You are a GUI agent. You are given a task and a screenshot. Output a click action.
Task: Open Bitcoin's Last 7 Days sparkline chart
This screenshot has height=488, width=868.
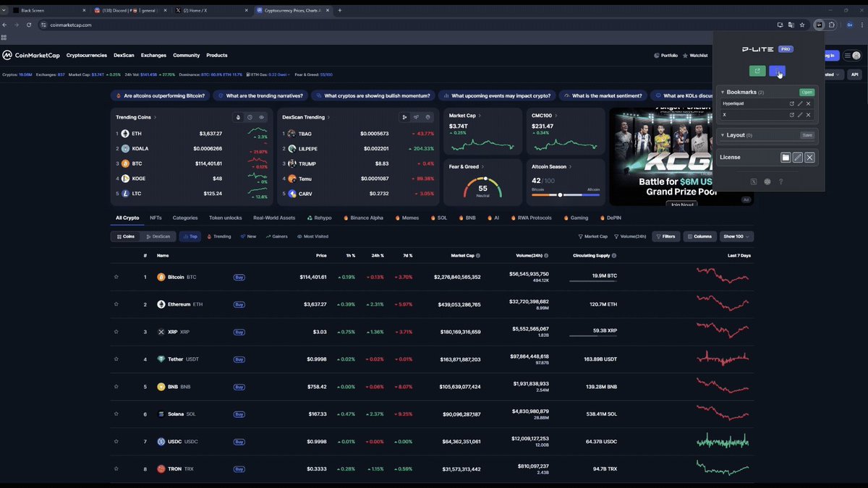click(723, 275)
